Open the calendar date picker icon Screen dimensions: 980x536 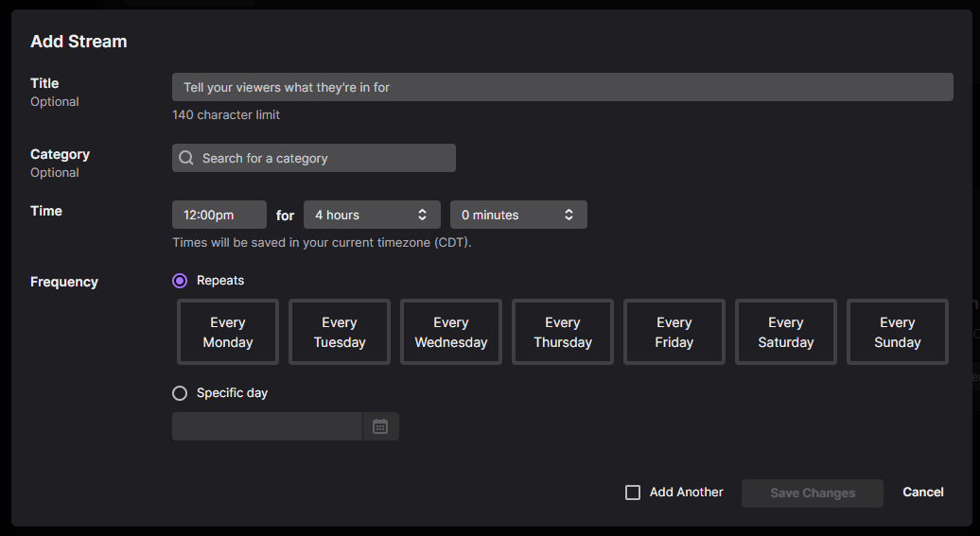coord(380,426)
